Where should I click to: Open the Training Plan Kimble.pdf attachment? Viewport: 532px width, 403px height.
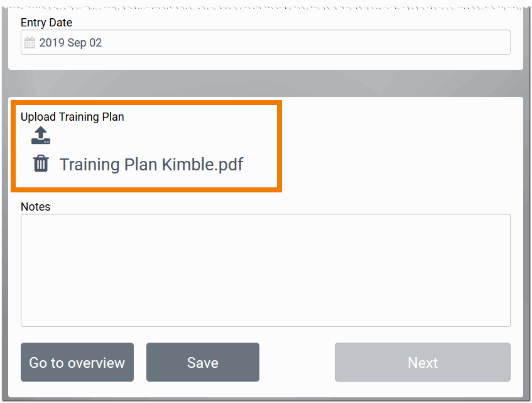click(151, 164)
